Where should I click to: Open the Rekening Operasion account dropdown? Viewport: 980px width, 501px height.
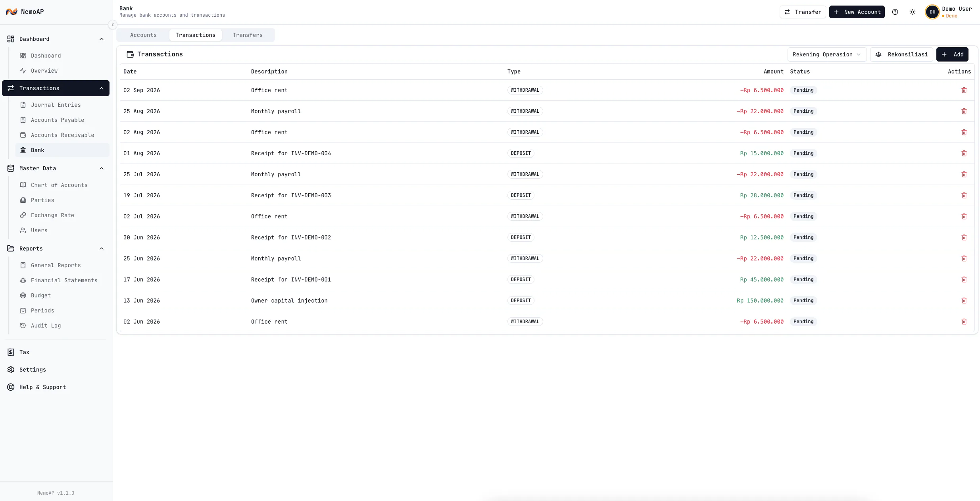point(827,54)
